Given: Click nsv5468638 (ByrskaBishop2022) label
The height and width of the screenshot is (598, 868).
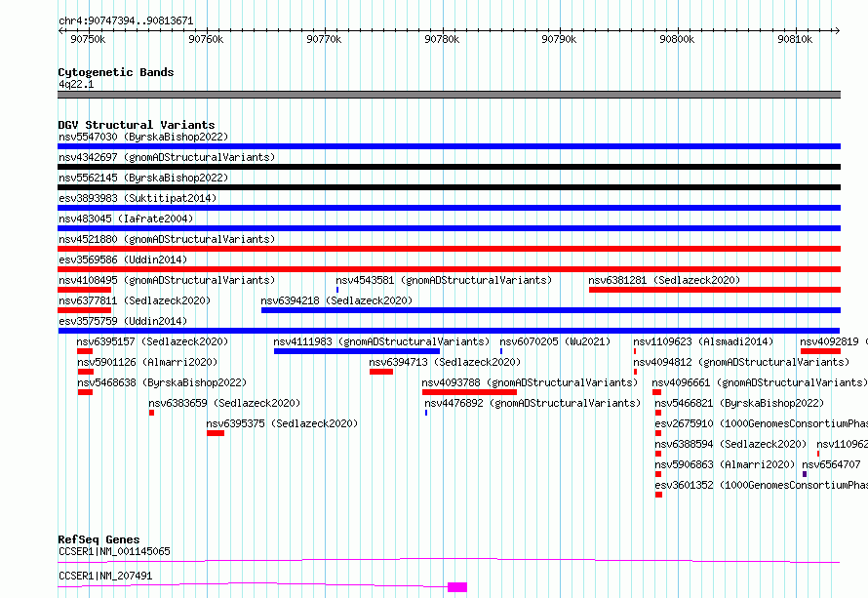Looking at the screenshot, I should point(162,382).
